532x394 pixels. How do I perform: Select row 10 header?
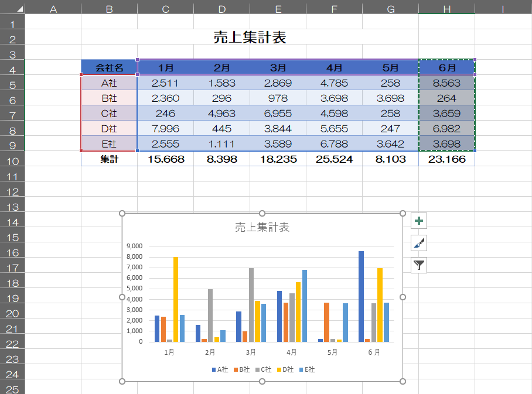tap(12, 160)
